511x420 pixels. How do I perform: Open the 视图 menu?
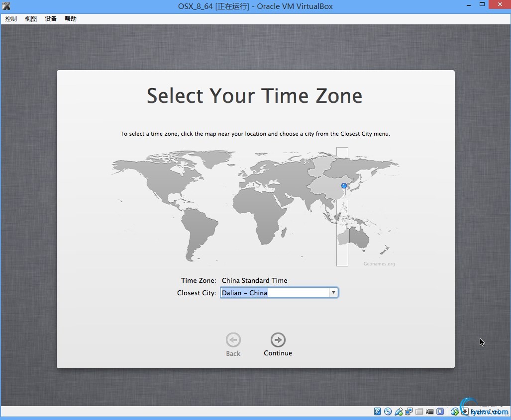[x=31, y=19]
